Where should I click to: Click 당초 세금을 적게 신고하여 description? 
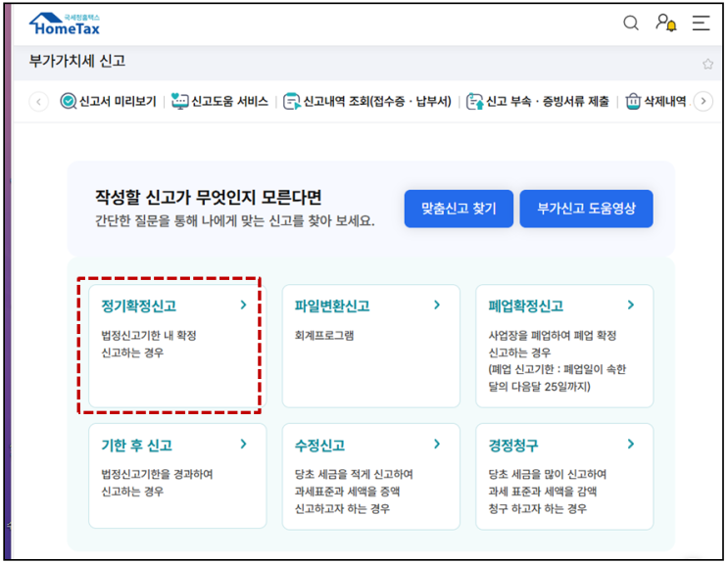point(354,492)
